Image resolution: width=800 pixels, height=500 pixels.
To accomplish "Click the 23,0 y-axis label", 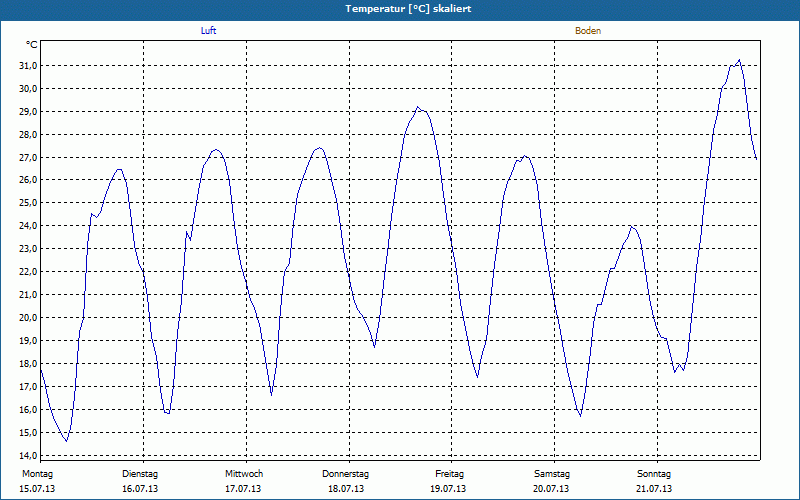I will point(28,248).
